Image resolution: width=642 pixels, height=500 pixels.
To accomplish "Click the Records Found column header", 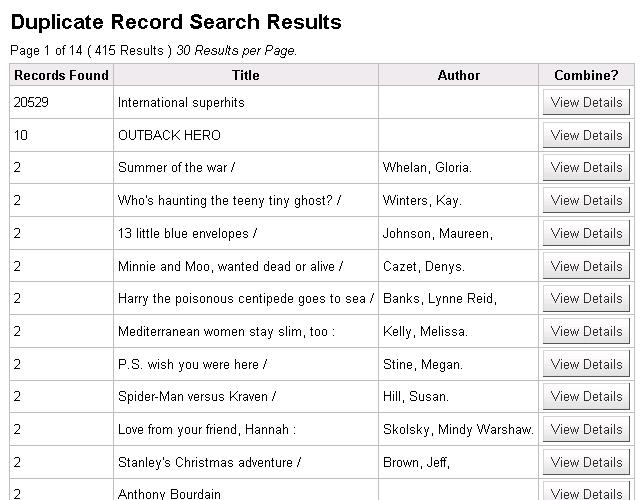I will (x=61, y=75).
